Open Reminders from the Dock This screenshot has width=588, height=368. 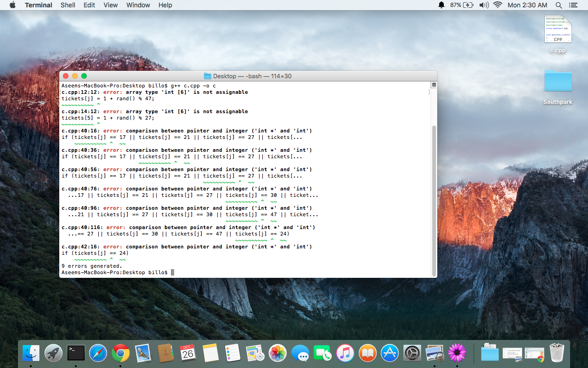point(233,353)
